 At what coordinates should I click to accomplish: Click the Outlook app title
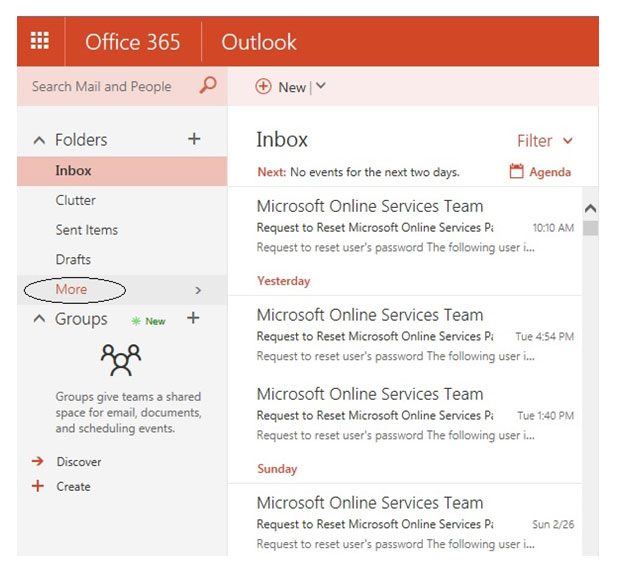click(259, 42)
